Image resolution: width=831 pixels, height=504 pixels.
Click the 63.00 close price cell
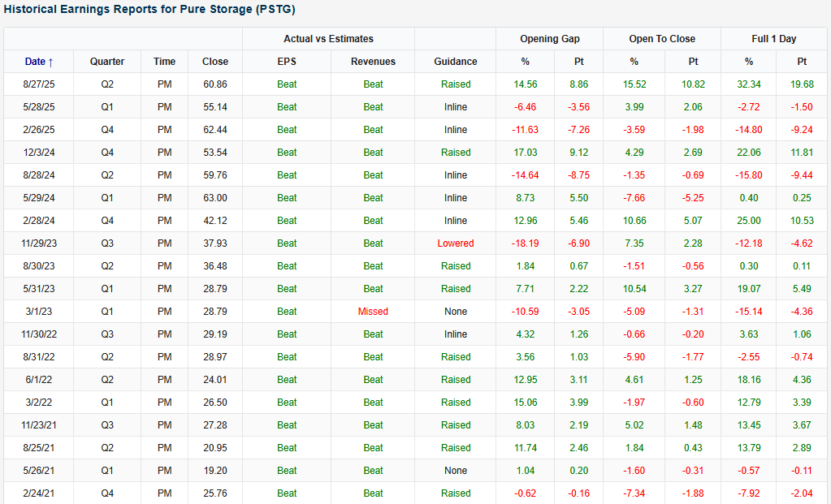pyautogui.click(x=215, y=198)
